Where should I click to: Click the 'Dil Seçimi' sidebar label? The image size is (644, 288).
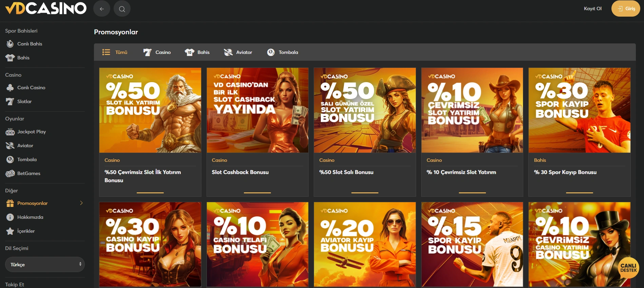click(17, 248)
